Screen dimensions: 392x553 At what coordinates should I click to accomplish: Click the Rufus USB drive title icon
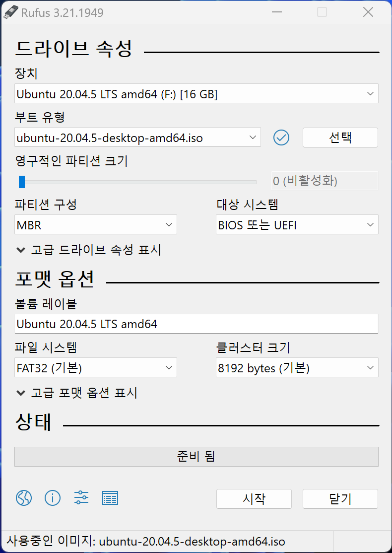coord(10,12)
